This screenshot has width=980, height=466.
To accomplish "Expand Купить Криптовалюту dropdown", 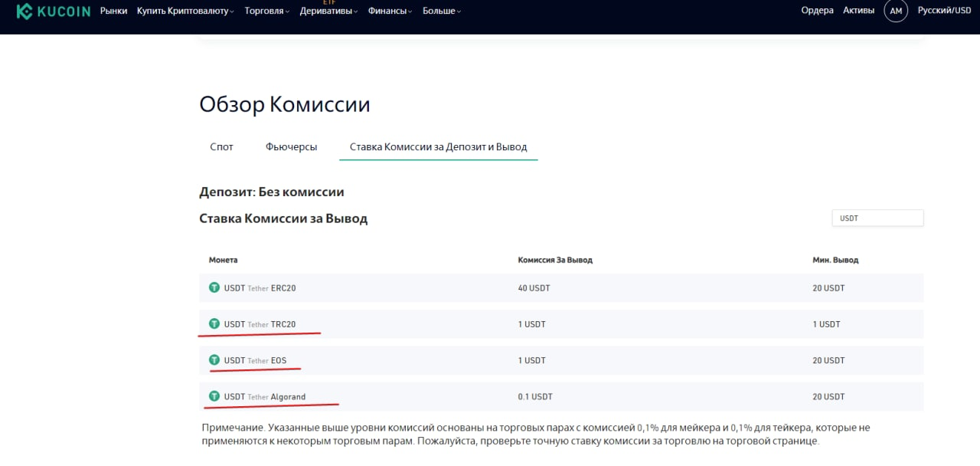I will tap(186, 11).
